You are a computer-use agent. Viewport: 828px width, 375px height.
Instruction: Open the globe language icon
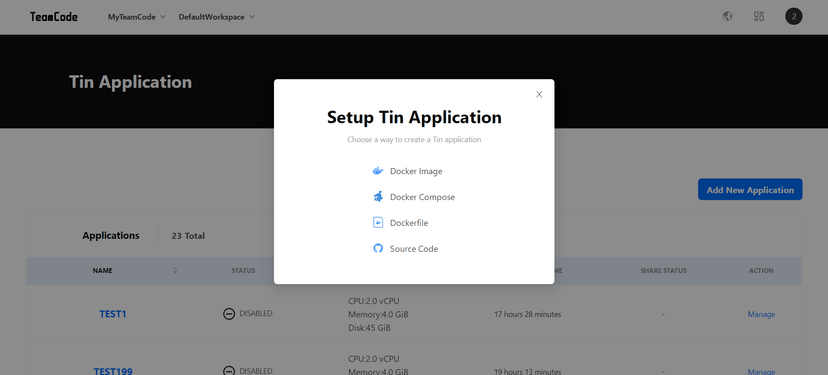pos(727,16)
